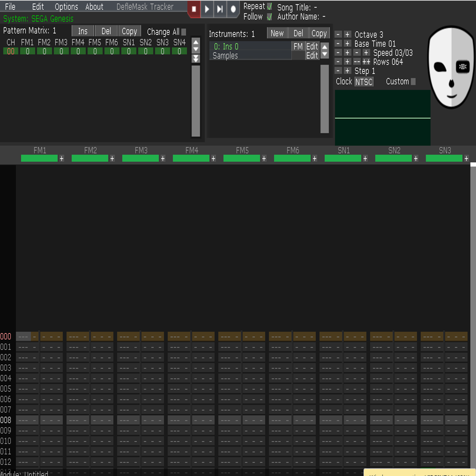476x476 pixels.
Task: Select the SN4 pattern matrix cell
Action: tap(179, 51)
